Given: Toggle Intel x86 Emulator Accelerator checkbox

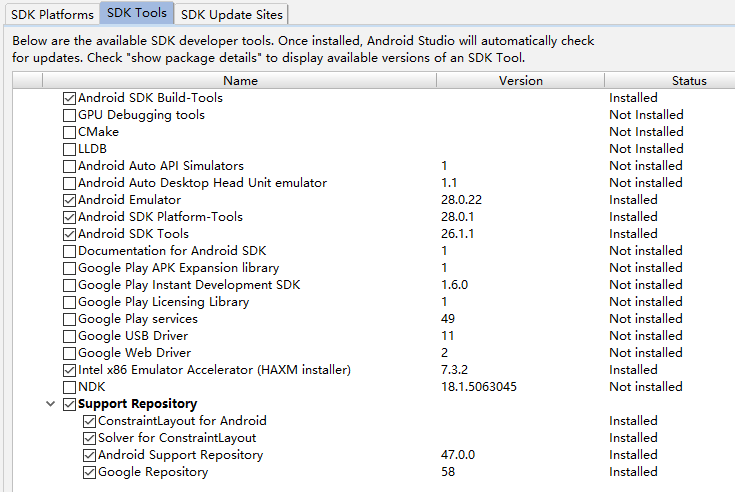Looking at the screenshot, I should (69, 370).
